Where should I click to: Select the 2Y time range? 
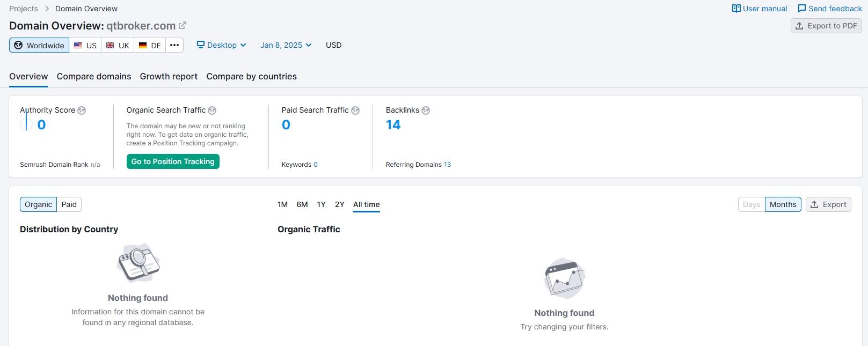[340, 204]
